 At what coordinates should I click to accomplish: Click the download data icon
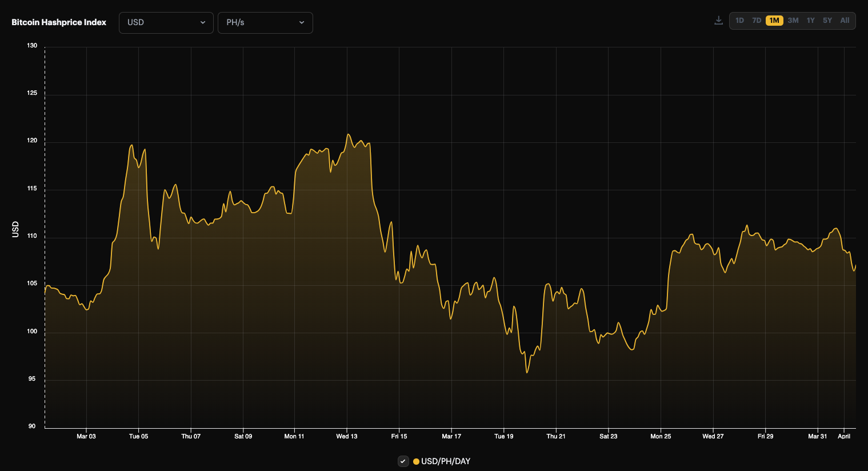[x=718, y=19]
